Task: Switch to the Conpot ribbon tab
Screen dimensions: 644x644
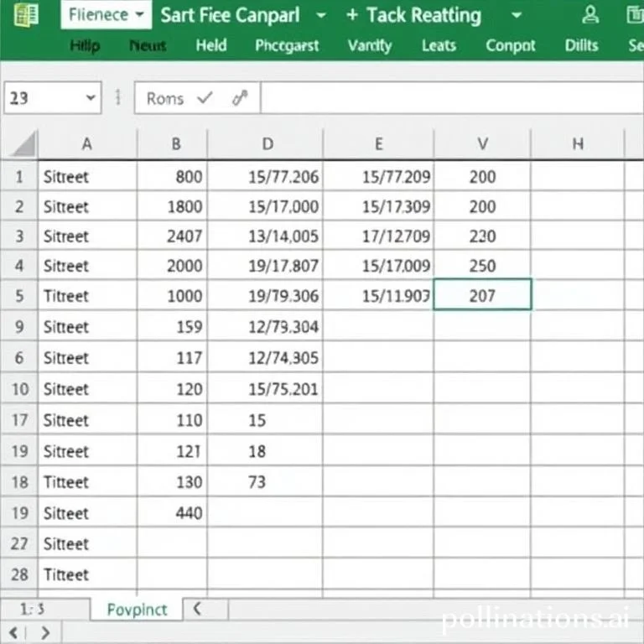Action: (x=510, y=45)
